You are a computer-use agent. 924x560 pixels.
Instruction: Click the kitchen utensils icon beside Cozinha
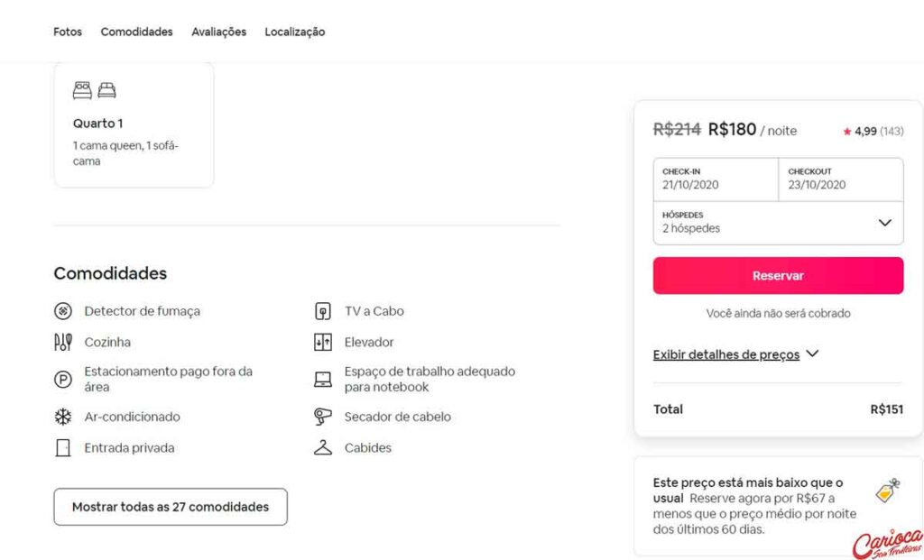coord(63,342)
